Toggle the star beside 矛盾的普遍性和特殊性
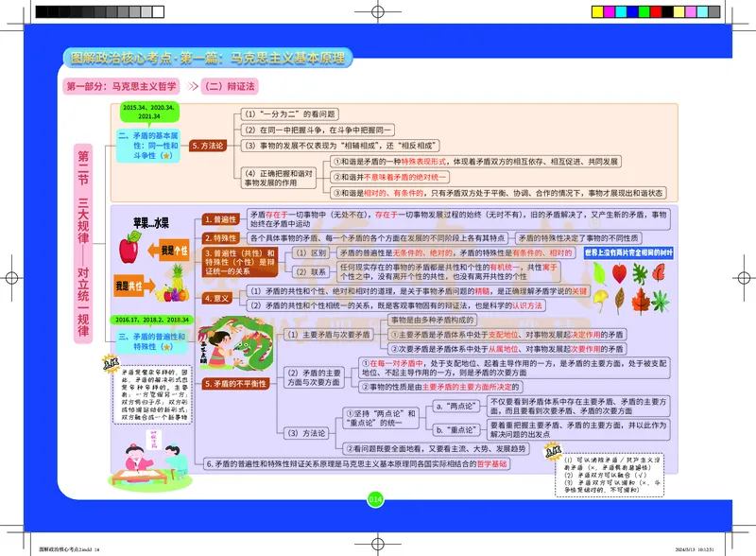This screenshot has width=756, height=556. tap(167, 346)
